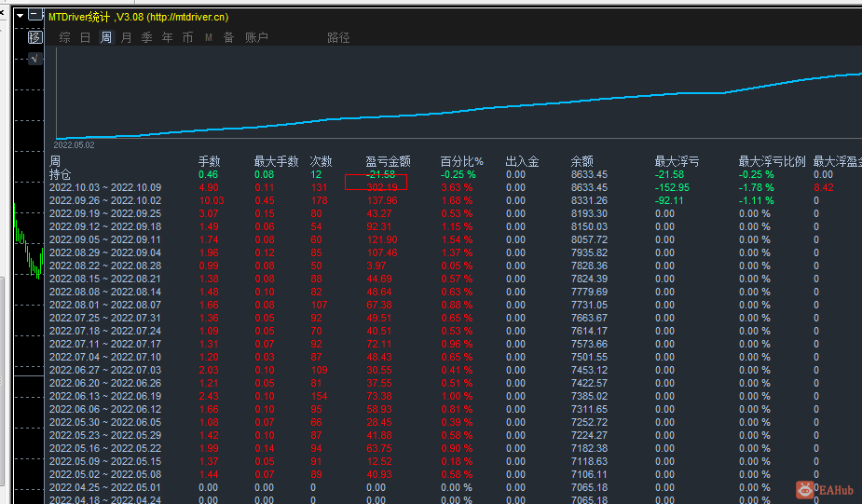Click the MTDriver统计 V3.08 title link
The height and width of the screenshot is (504, 862).
point(139,17)
